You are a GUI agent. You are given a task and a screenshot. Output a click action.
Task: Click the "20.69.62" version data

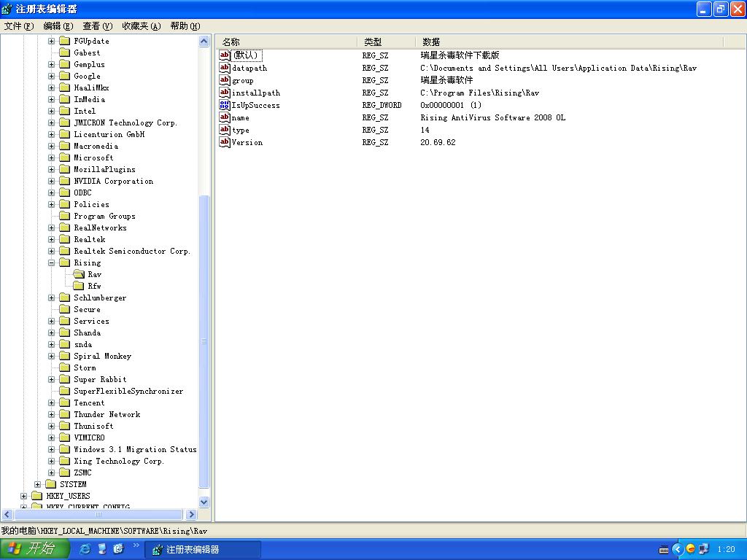438,142
